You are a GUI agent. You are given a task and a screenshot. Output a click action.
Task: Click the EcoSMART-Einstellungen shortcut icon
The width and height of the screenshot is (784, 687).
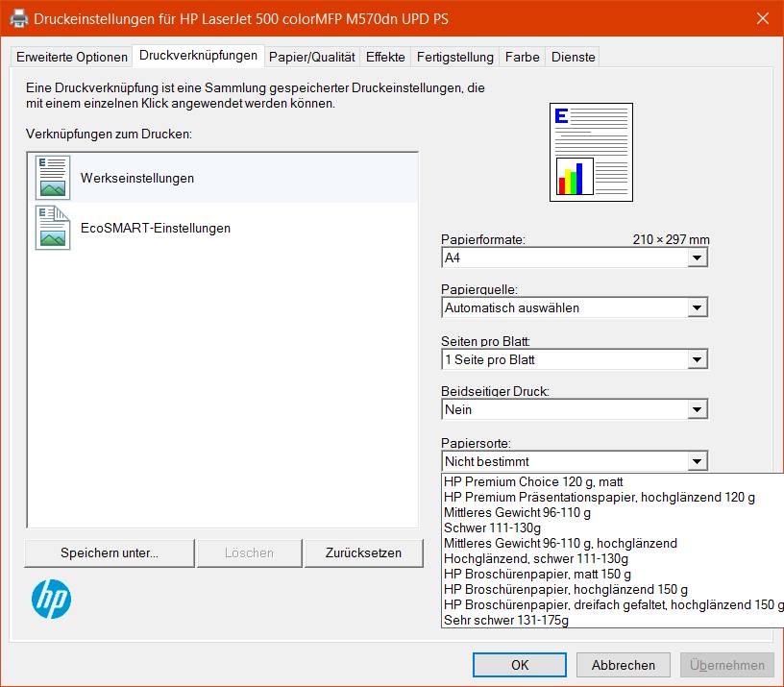point(53,228)
